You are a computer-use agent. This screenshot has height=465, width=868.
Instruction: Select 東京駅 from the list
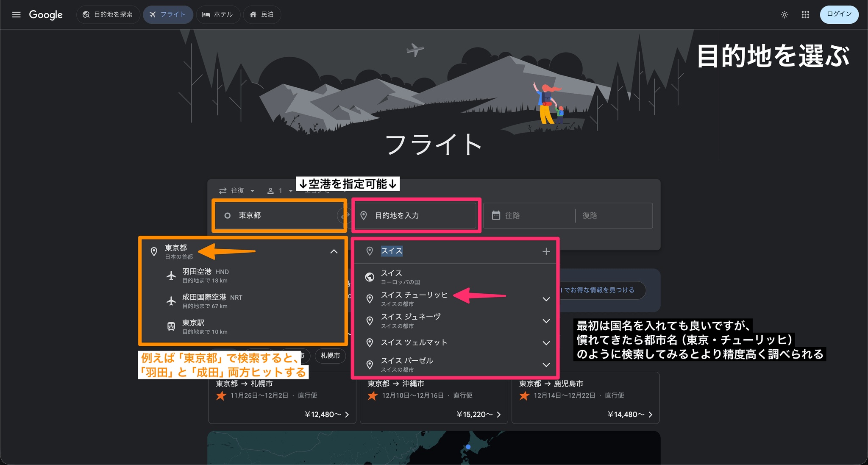pyautogui.click(x=244, y=326)
